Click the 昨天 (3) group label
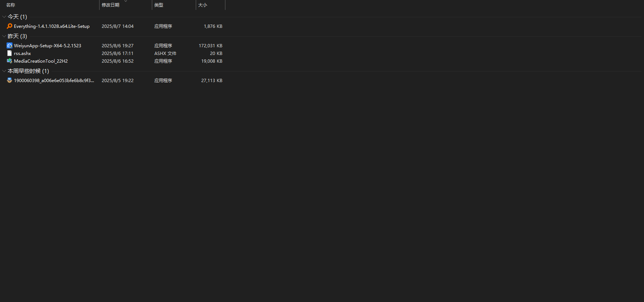644x302 pixels. click(17, 36)
